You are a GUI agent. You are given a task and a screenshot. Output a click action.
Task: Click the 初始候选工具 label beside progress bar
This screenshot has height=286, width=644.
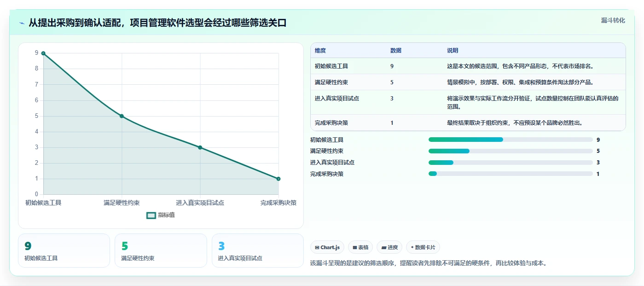pyautogui.click(x=327, y=140)
